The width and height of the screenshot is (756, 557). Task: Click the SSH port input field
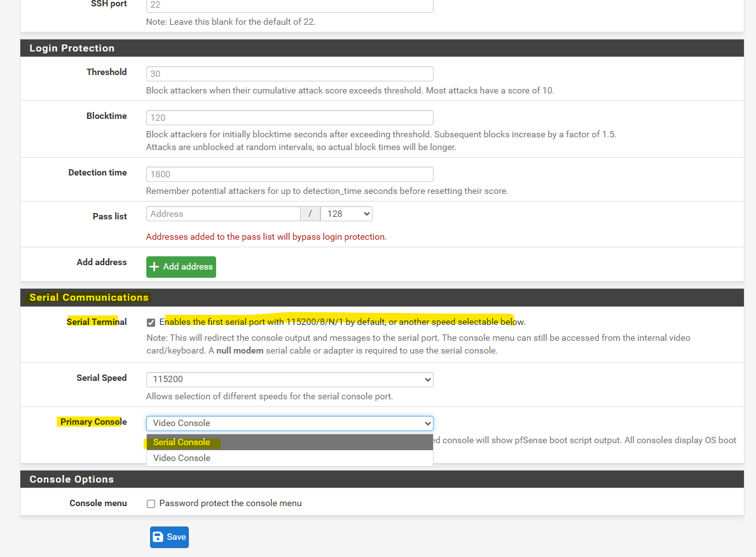pyautogui.click(x=290, y=5)
